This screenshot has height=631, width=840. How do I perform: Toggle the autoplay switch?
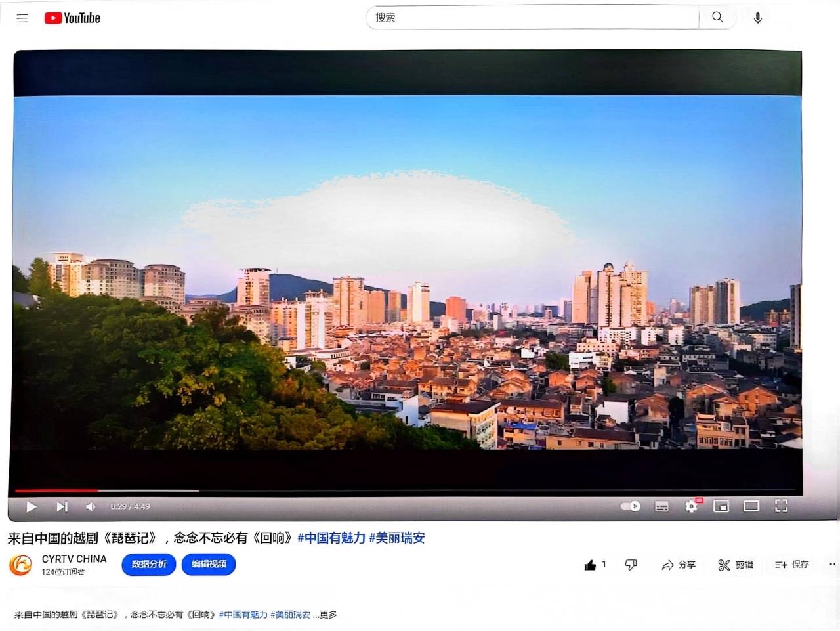click(631, 506)
